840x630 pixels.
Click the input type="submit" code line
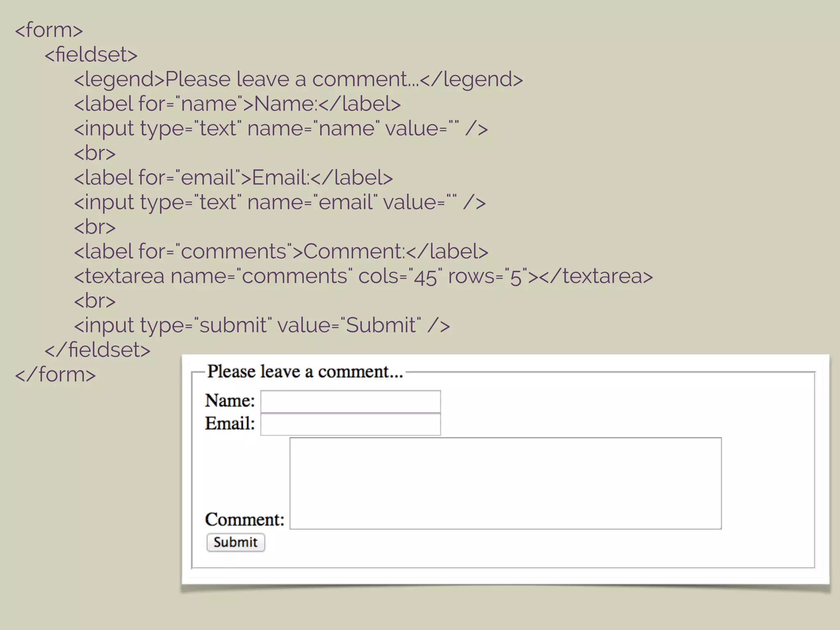262,325
